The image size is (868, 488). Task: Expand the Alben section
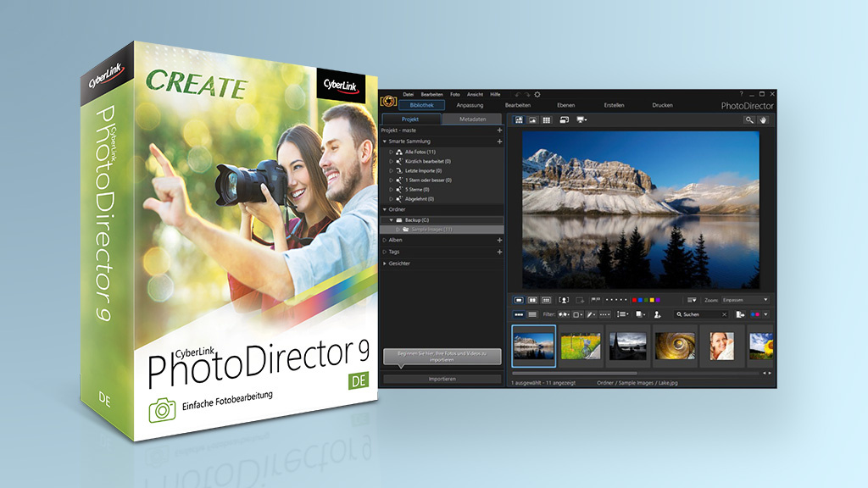tap(385, 241)
